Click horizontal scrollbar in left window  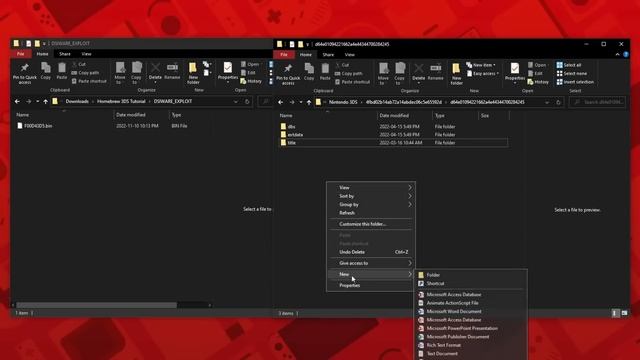pos(96,305)
